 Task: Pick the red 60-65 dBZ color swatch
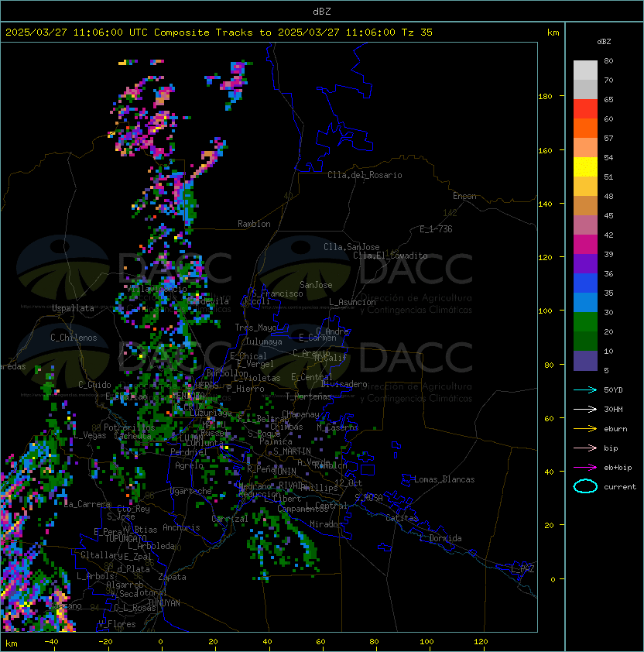coord(585,108)
